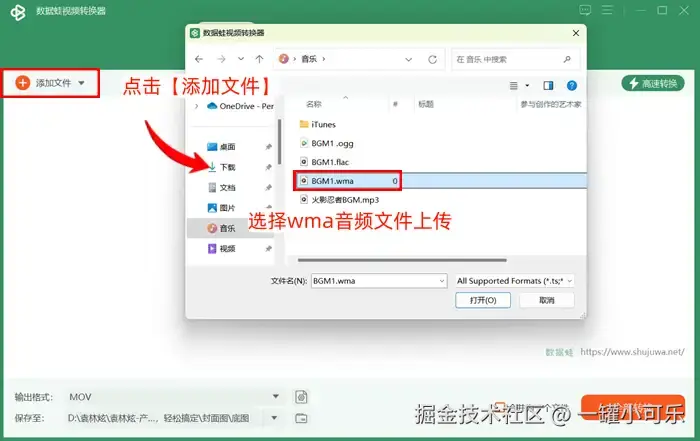This screenshot has width=700, height=441.
Task: Click the horizontal scrollbar in file list
Action: [402, 260]
